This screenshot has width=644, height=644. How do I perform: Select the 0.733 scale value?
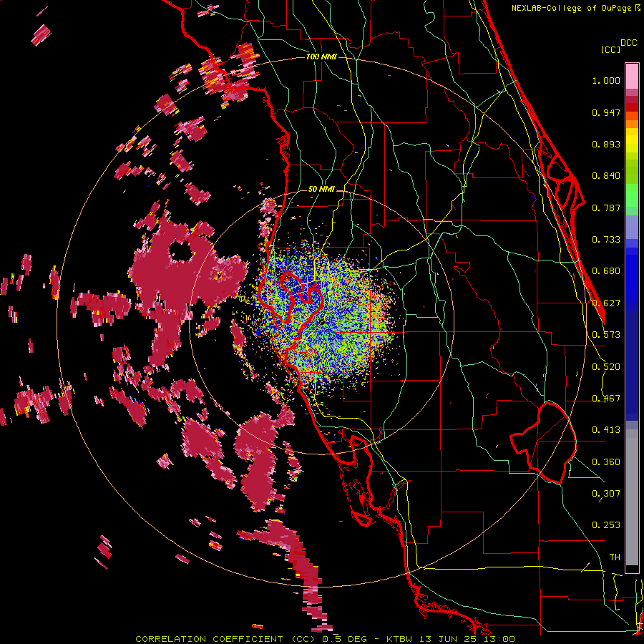click(x=606, y=240)
